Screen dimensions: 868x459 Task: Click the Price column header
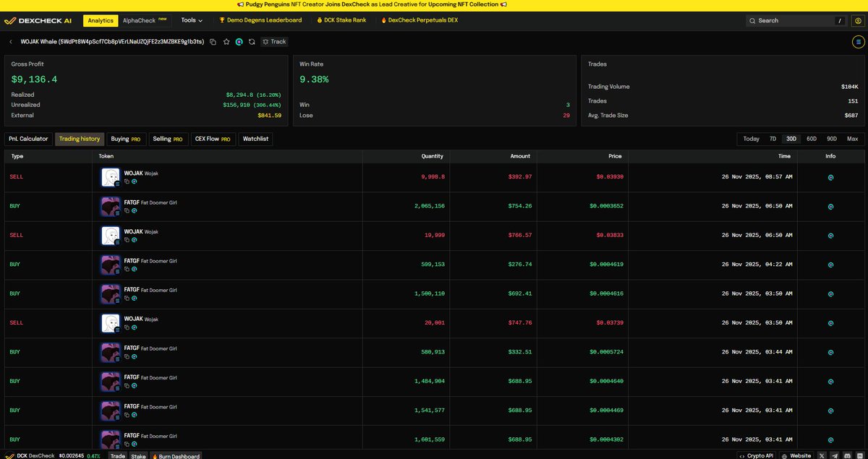click(x=615, y=156)
